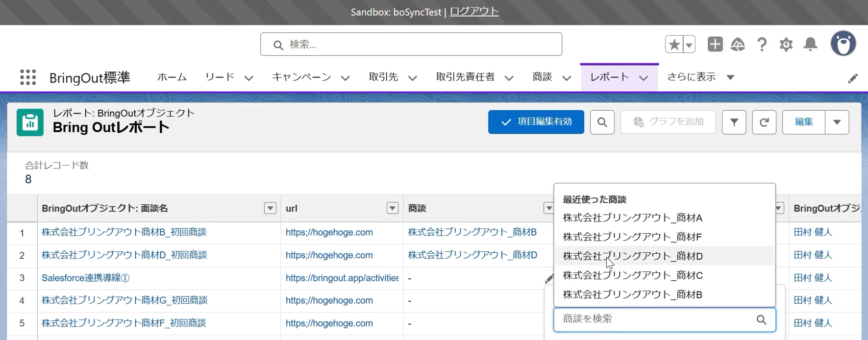Click the 商談を検索 lookup field
868x340 pixels.
tap(665, 319)
